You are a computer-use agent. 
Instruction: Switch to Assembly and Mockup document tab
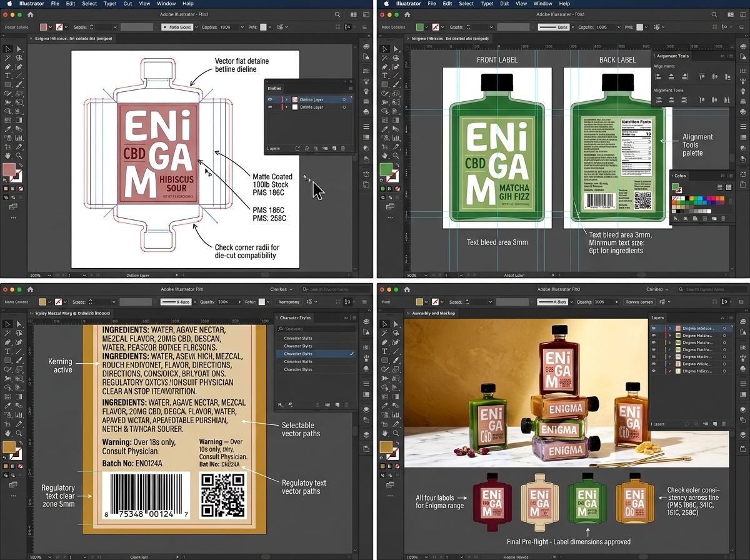point(433,312)
